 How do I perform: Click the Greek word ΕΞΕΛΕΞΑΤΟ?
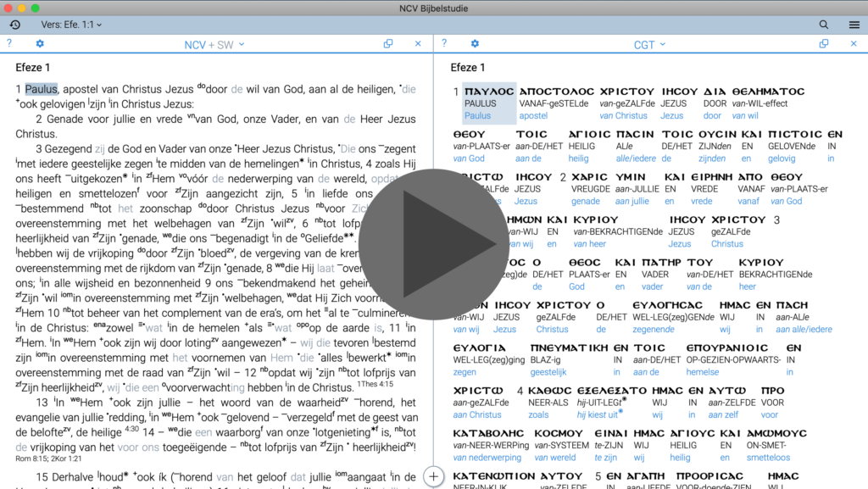[612, 391]
